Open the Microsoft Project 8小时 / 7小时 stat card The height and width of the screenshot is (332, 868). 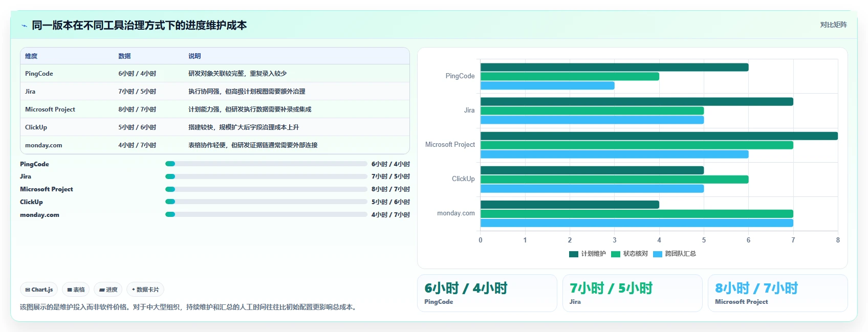tap(778, 293)
